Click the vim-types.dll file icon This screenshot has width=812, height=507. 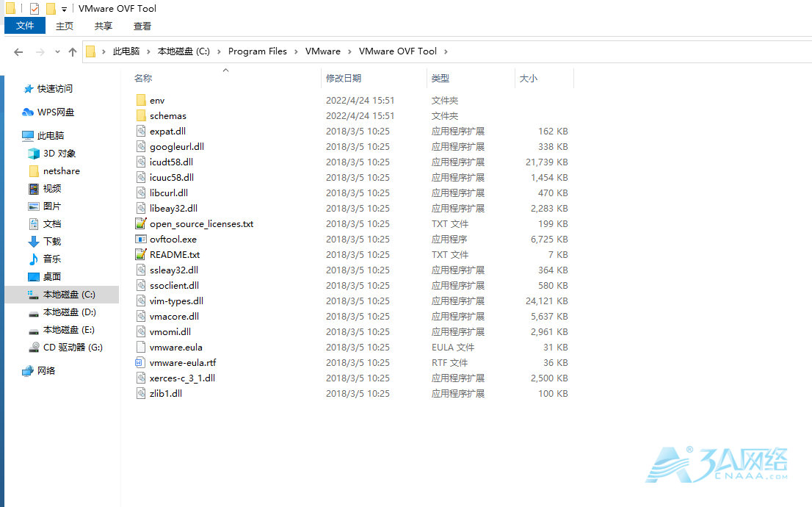click(x=141, y=301)
